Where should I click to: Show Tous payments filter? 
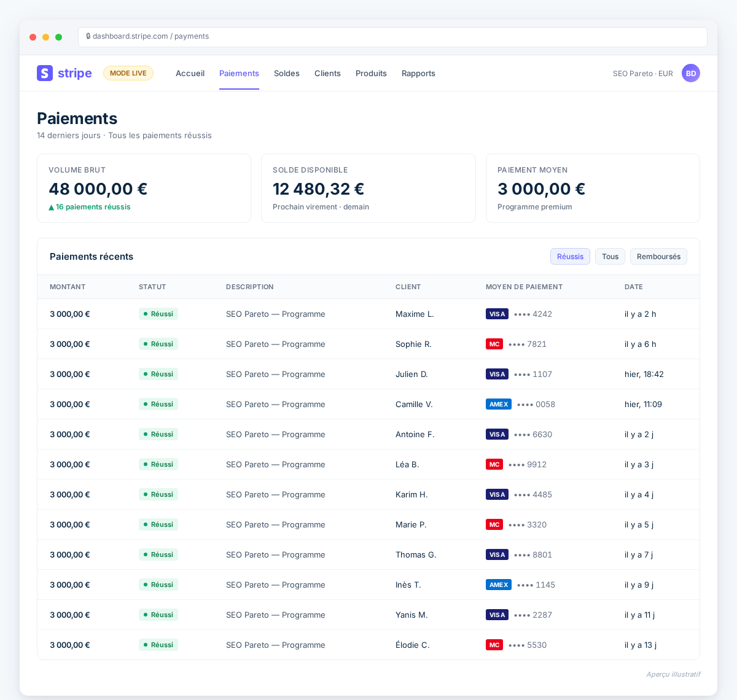point(610,257)
